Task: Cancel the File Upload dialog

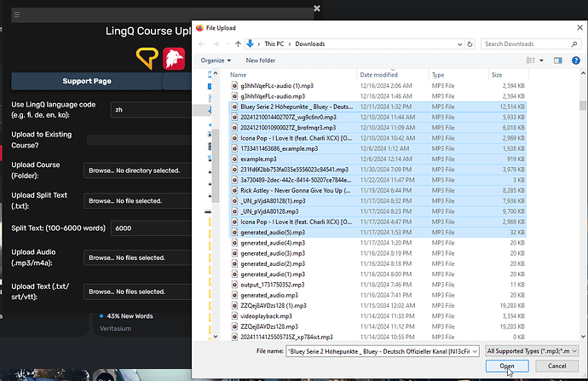Action: pos(556,366)
